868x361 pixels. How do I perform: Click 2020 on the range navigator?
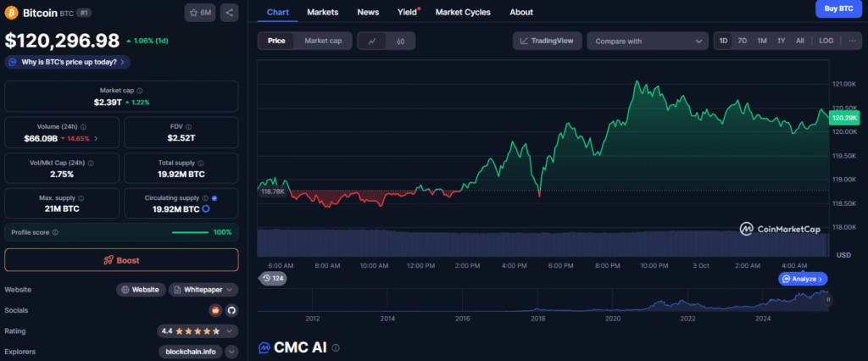(x=612, y=319)
